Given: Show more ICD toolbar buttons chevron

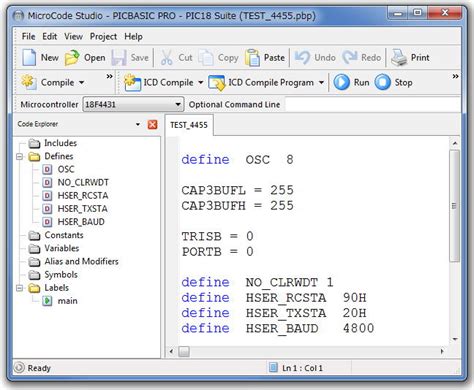Looking at the screenshot, I should point(455,76).
